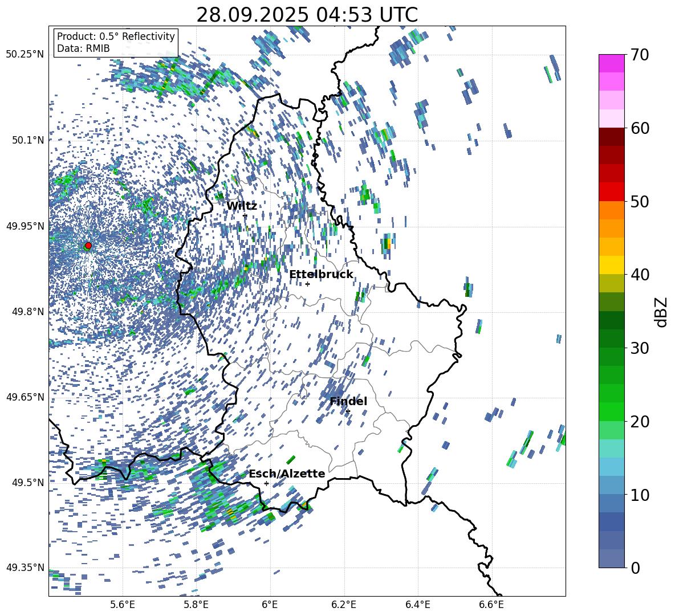Viewport: 675px width, 616px height.
Task: Click the Product: 0.5° Reflectivity text
Action: click(x=116, y=36)
